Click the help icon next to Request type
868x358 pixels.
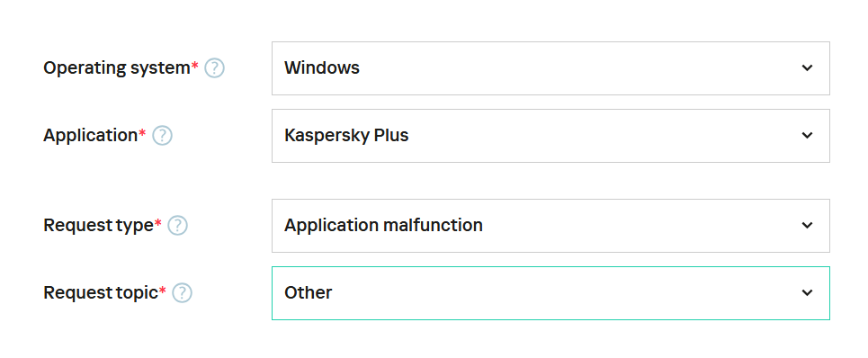[x=178, y=226]
